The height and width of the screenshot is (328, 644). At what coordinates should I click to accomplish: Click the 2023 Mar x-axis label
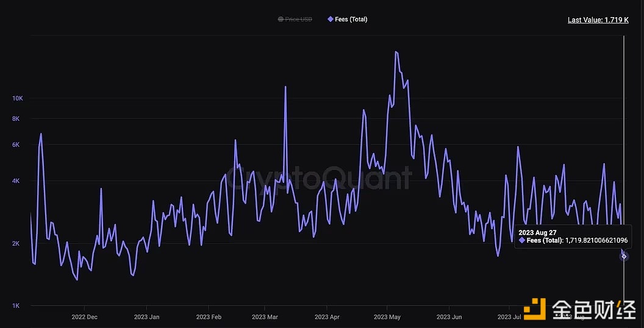click(x=265, y=317)
